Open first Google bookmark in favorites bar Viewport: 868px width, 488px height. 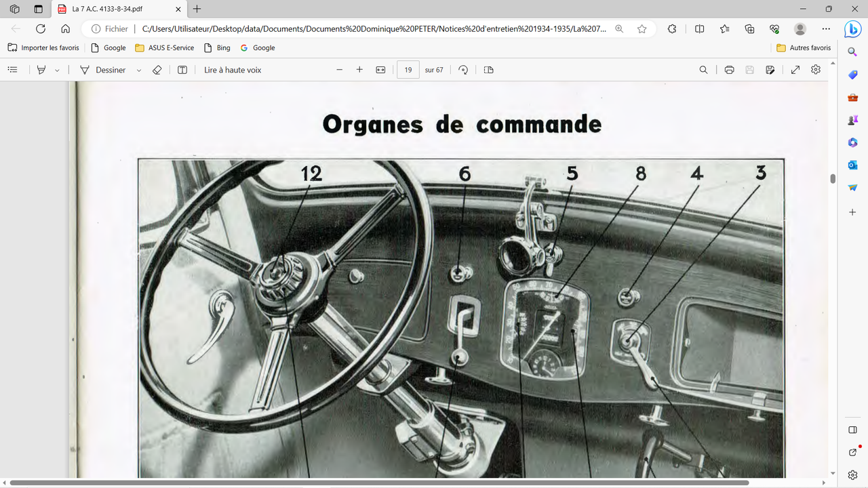coord(108,48)
